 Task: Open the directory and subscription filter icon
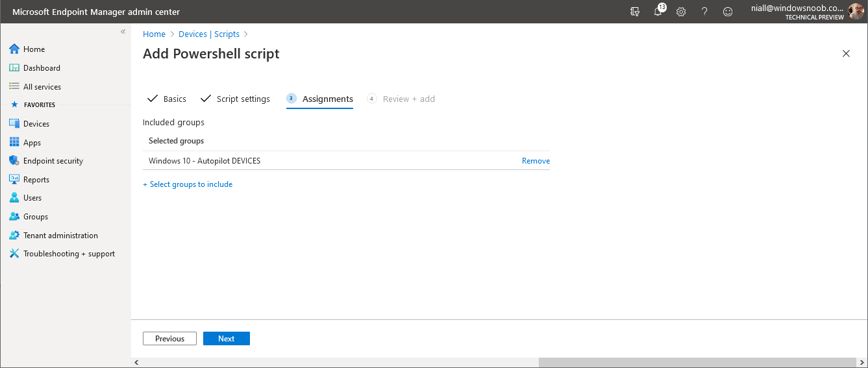[635, 12]
